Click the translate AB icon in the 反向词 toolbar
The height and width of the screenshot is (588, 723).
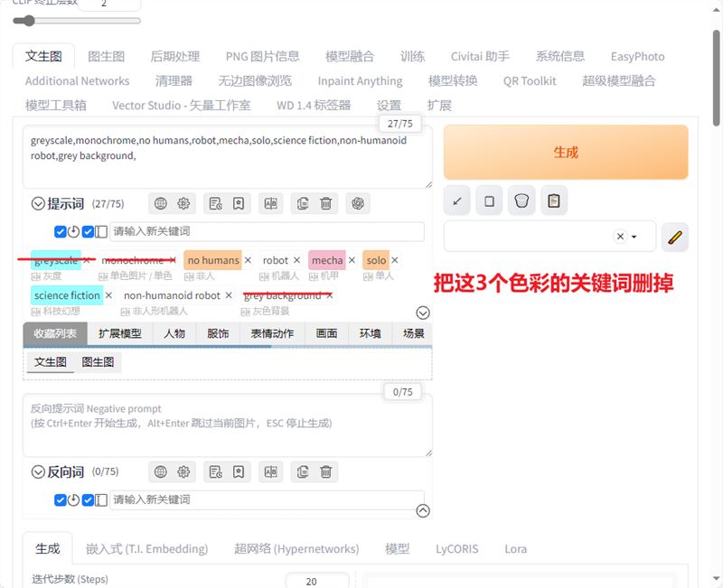(270, 471)
